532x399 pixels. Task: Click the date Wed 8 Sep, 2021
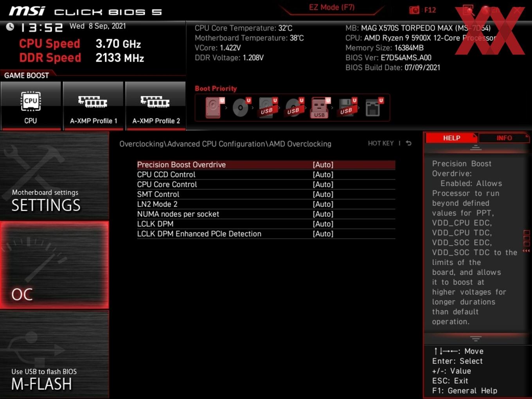point(98,26)
